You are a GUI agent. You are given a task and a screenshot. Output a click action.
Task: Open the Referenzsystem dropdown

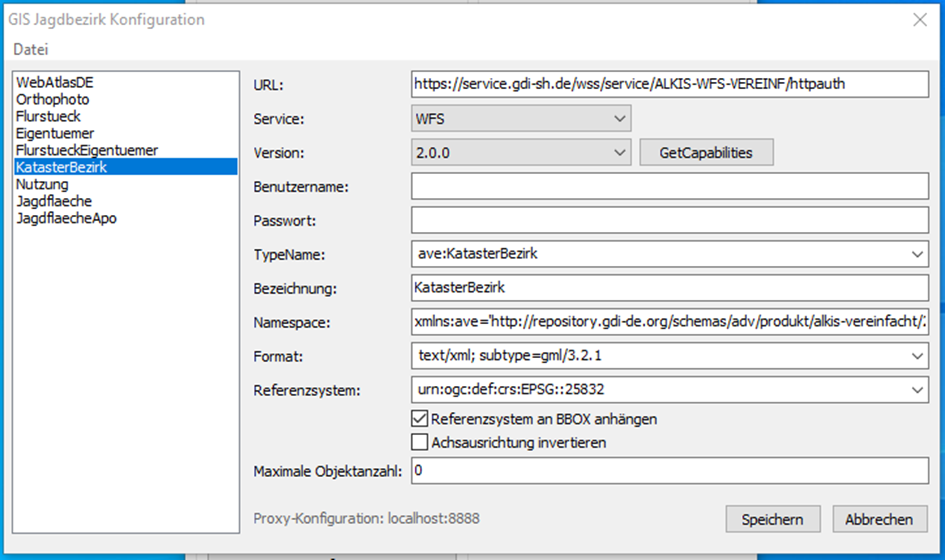670,389
